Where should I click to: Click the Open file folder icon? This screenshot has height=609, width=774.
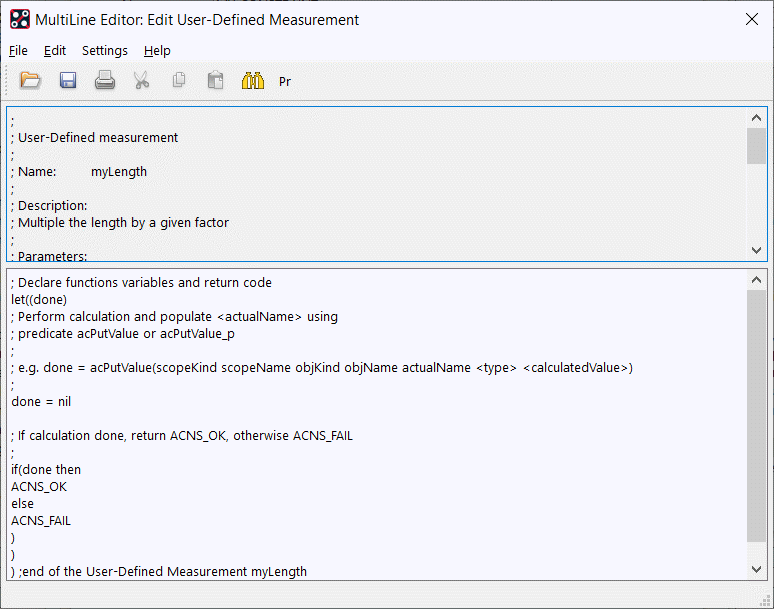[x=30, y=80]
